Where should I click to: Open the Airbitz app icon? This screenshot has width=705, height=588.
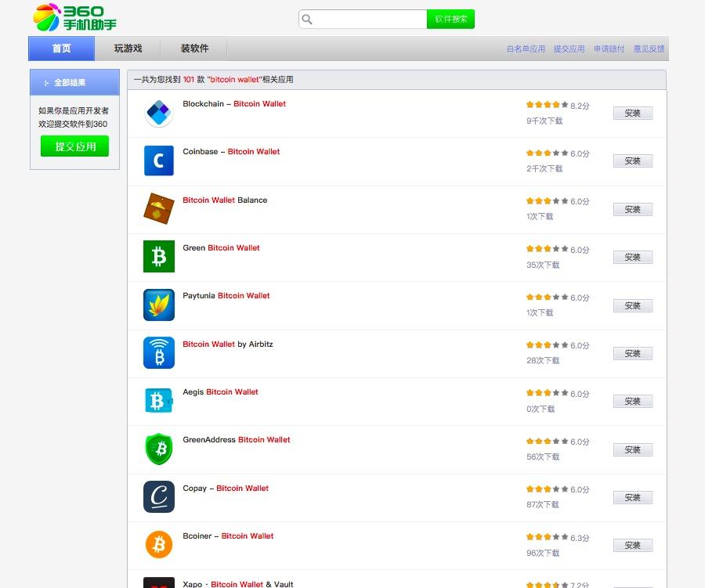click(x=159, y=353)
